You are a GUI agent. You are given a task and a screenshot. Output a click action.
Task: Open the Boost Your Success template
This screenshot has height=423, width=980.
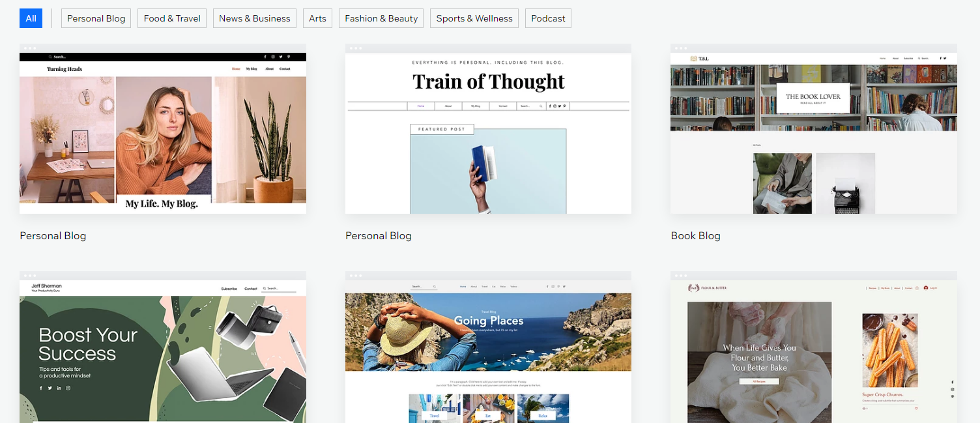163,347
